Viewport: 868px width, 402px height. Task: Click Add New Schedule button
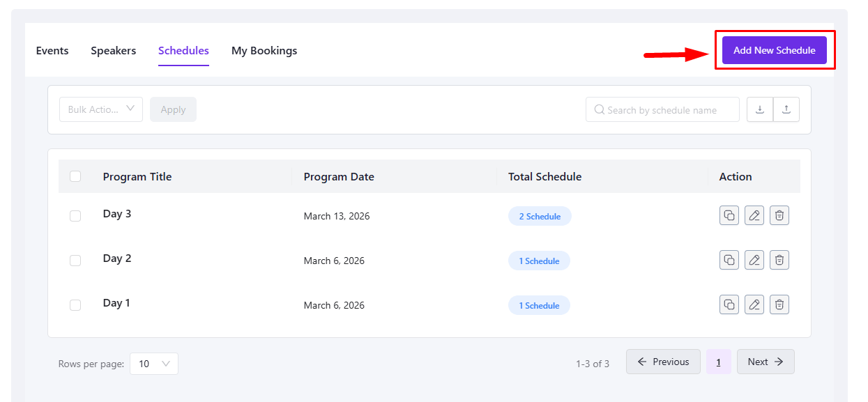[x=774, y=50]
